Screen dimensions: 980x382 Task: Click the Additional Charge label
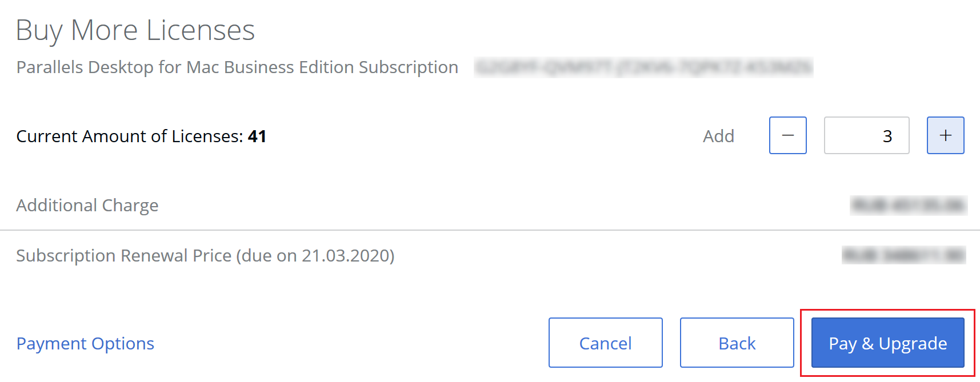tap(87, 206)
